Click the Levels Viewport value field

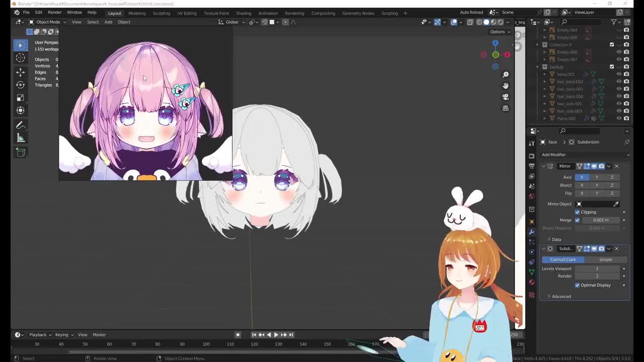click(x=597, y=268)
